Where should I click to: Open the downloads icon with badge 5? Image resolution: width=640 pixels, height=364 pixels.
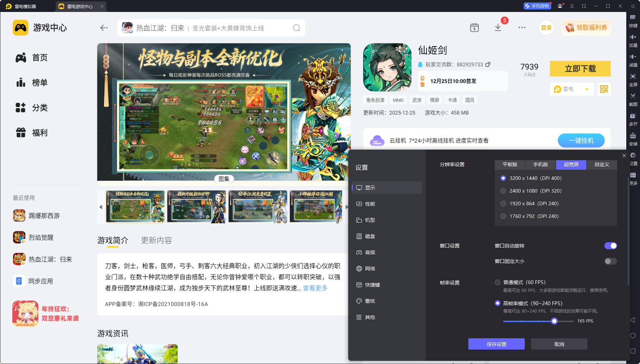(498, 27)
